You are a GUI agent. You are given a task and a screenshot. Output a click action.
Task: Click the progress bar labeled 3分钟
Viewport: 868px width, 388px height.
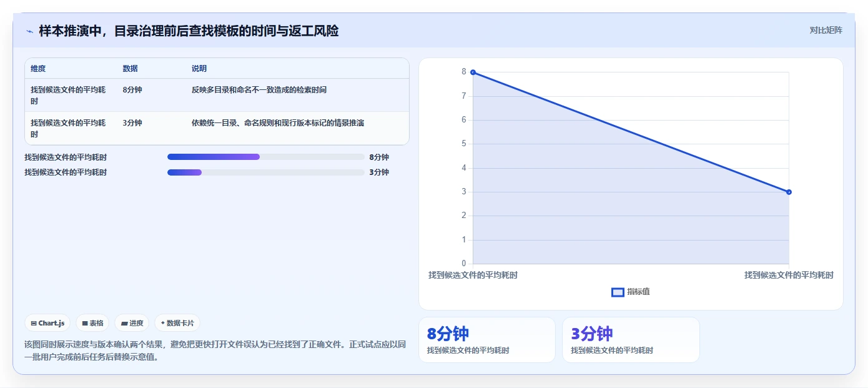(x=266, y=172)
